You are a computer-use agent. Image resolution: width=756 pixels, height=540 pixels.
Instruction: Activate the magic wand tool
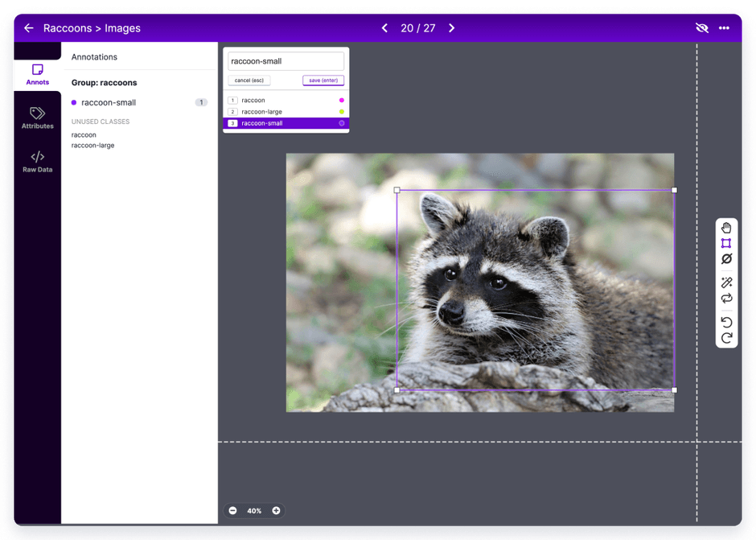coord(726,282)
